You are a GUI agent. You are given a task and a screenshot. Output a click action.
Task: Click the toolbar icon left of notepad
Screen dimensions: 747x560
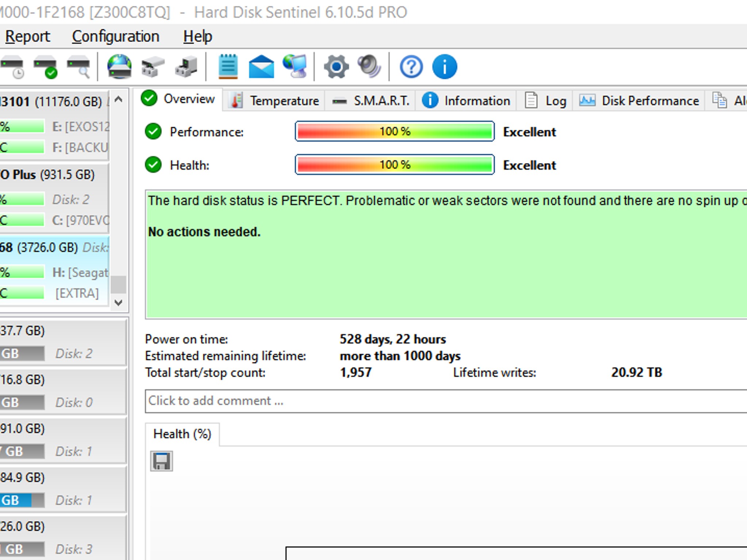pos(186,67)
